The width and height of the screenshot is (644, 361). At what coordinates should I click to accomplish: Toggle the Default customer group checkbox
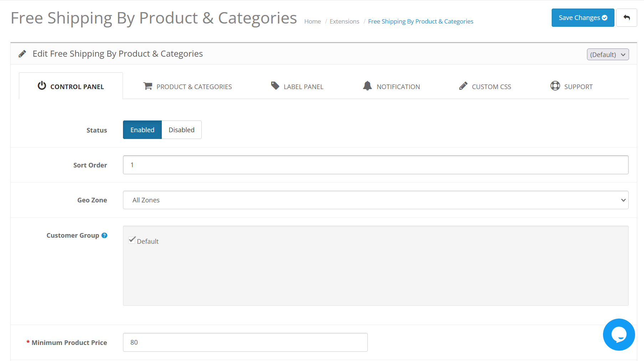pos(132,240)
